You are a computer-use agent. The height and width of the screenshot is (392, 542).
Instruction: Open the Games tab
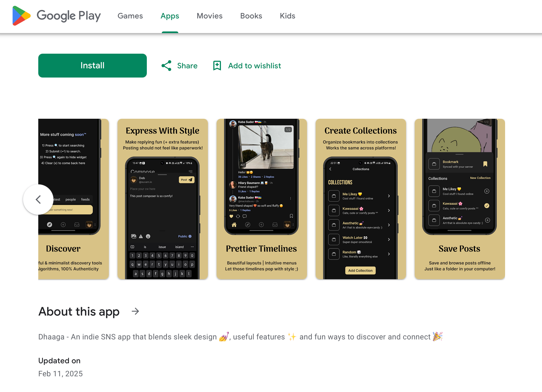(x=130, y=16)
